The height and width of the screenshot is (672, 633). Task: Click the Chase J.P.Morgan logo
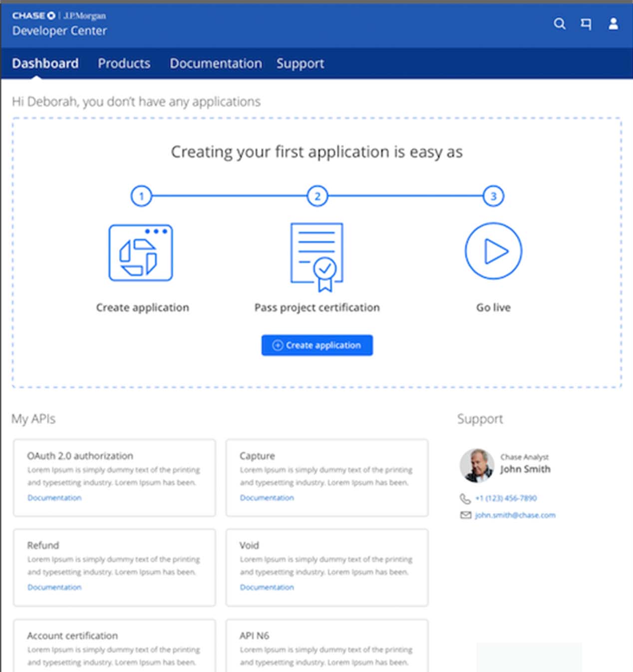click(x=59, y=15)
